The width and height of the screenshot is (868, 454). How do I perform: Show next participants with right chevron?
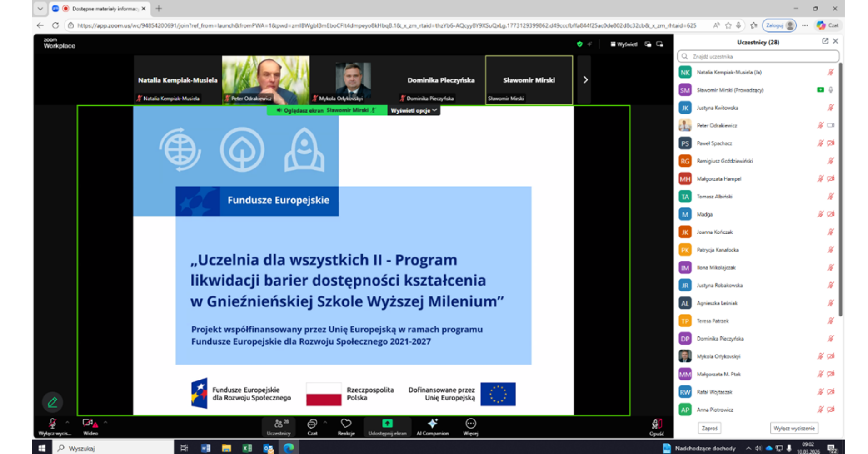[585, 80]
